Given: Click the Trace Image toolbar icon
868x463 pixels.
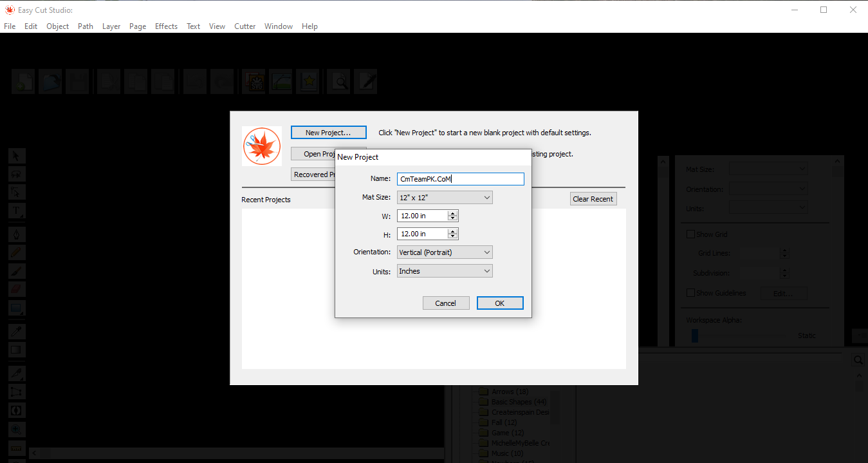Looking at the screenshot, I should pyautogui.click(x=281, y=82).
